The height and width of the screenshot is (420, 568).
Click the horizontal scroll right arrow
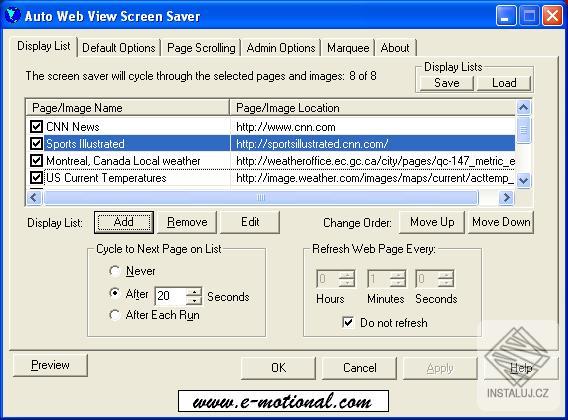click(x=506, y=197)
